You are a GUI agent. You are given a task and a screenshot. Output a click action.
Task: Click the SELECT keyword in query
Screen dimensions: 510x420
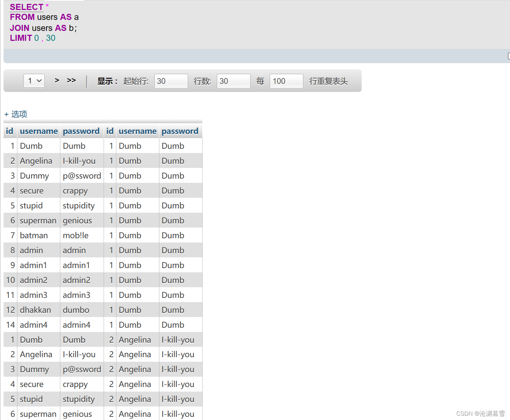pyautogui.click(x=27, y=7)
